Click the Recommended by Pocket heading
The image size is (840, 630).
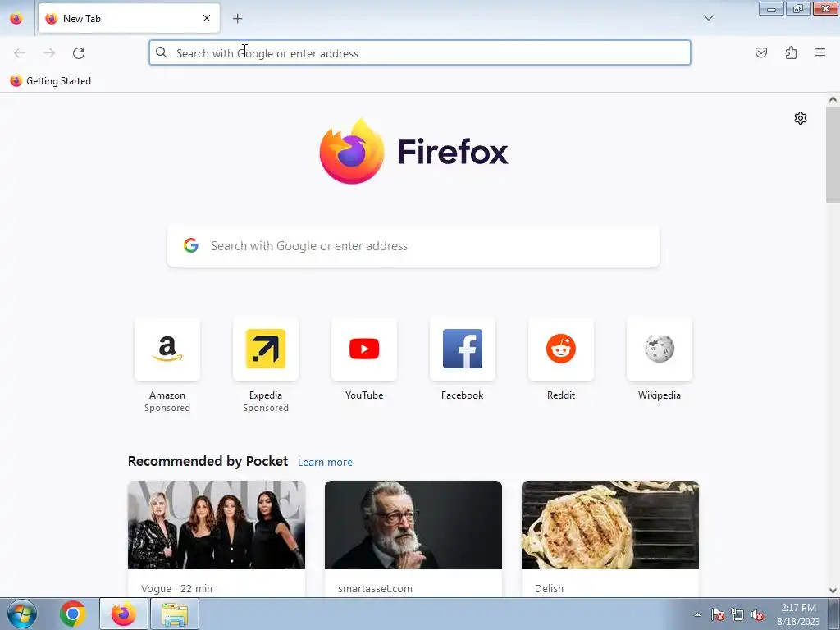[208, 461]
